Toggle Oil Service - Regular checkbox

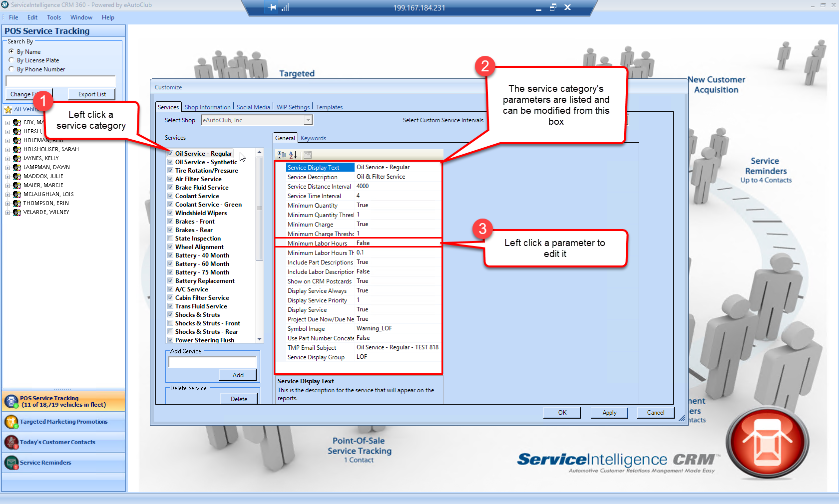tap(170, 153)
